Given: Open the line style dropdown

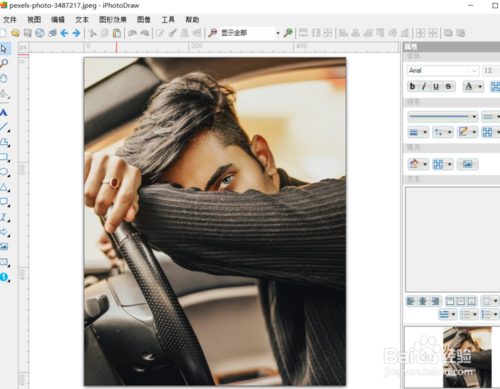Looking at the screenshot, I should (x=443, y=116).
